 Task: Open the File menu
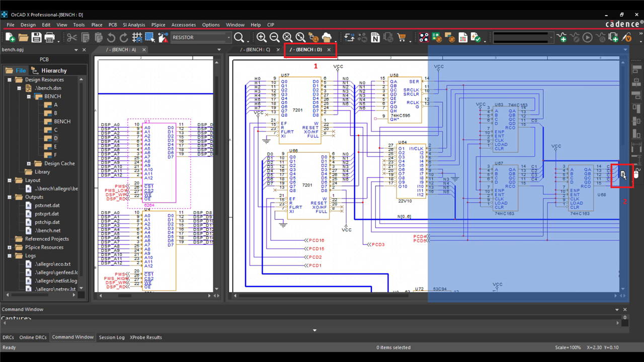click(11, 25)
